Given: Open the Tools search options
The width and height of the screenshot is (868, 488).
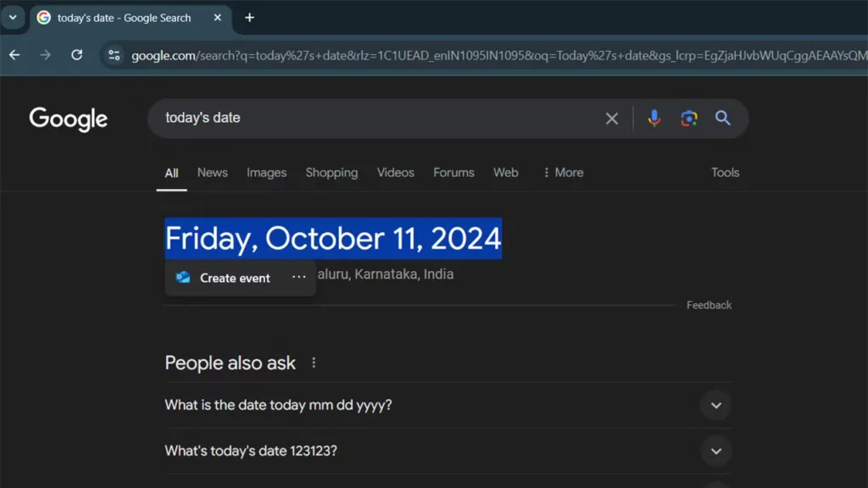Looking at the screenshot, I should coord(726,173).
